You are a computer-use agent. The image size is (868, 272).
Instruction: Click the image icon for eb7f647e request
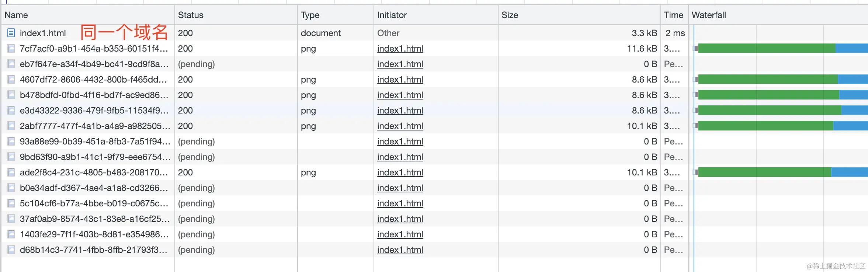click(11, 64)
